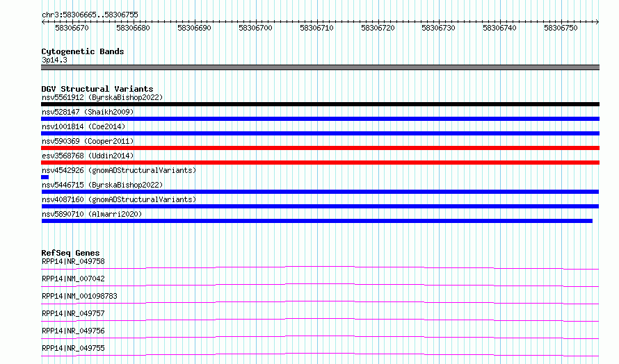
Task: Open nsv5890710 (Almarri2020) label
Action: click(x=92, y=214)
